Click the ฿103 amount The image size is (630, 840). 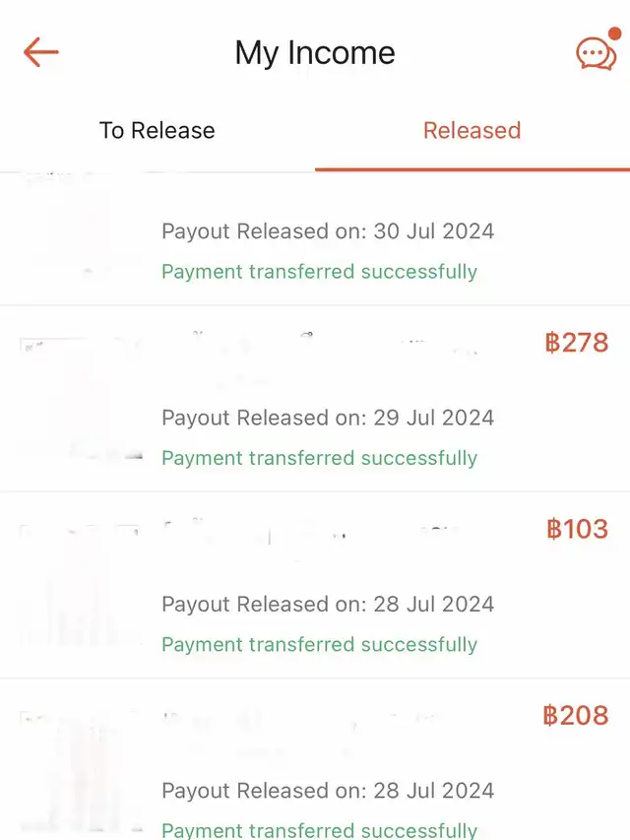(577, 529)
